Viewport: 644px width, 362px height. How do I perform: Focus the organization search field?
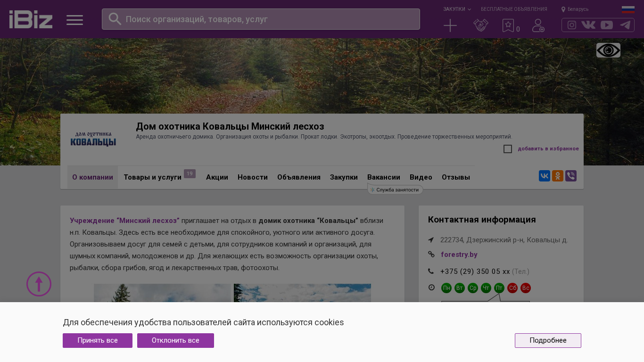click(261, 19)
